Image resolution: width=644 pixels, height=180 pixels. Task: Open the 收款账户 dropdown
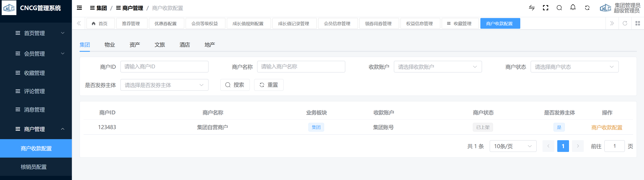438,67
